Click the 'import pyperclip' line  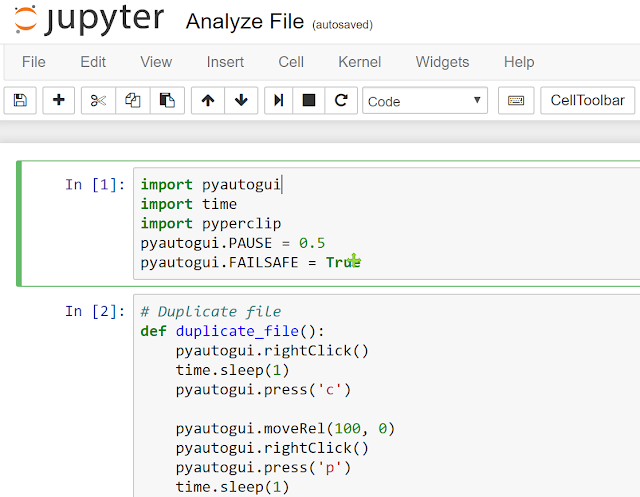coord(211,224)
